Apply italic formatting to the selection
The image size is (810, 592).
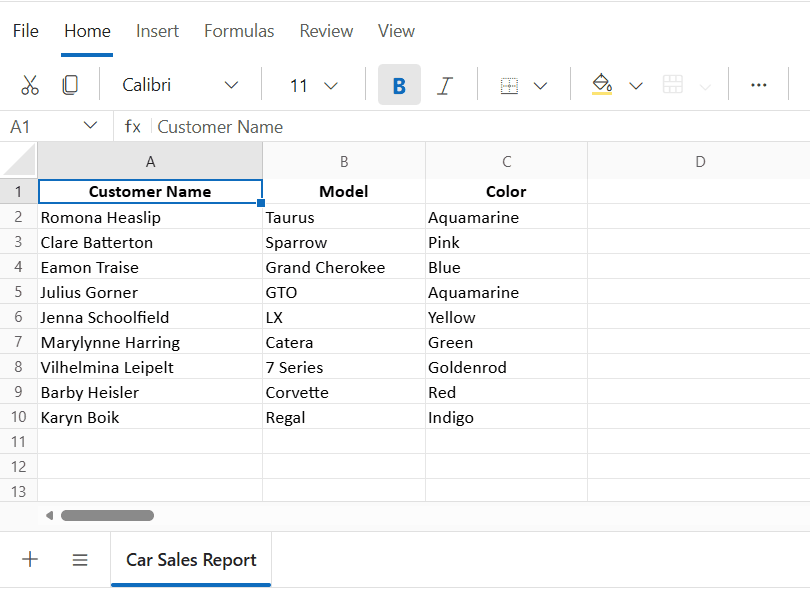coord(445,86)
